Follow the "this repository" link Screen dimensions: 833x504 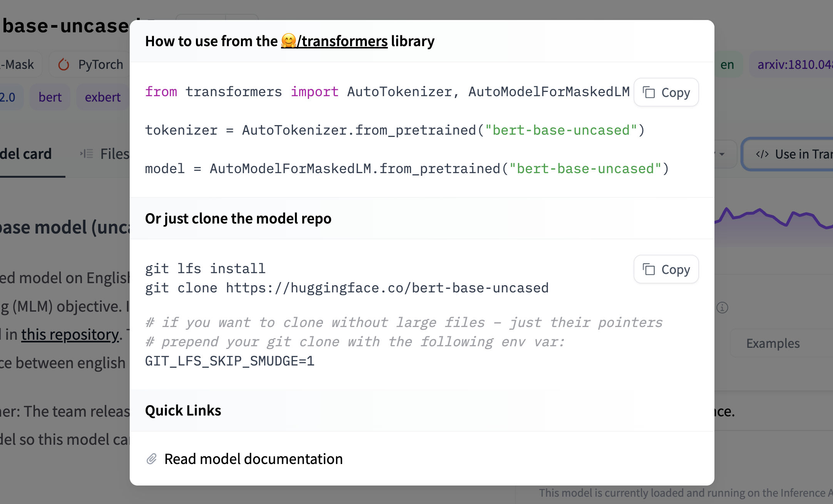click(x=70, y=334)
